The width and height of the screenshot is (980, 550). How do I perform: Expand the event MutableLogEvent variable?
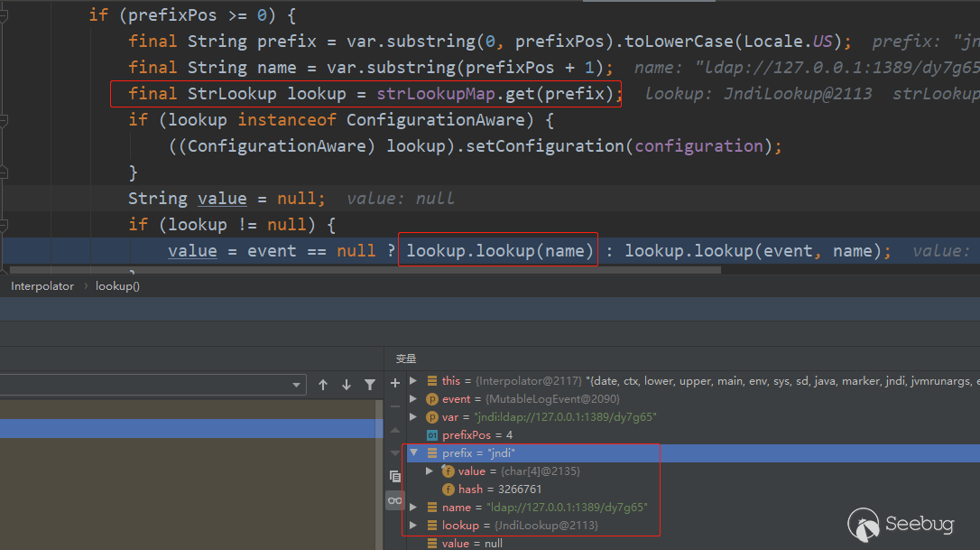pos(414,399)
